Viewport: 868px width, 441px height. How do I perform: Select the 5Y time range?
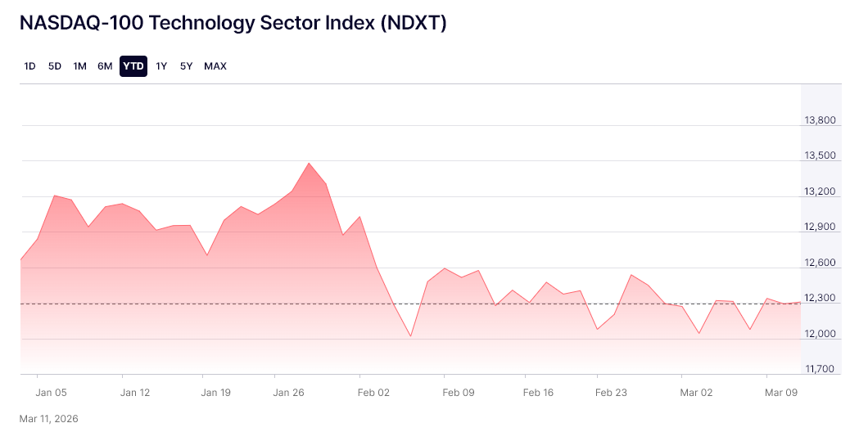pyautogui.click(x=186, y=66)
